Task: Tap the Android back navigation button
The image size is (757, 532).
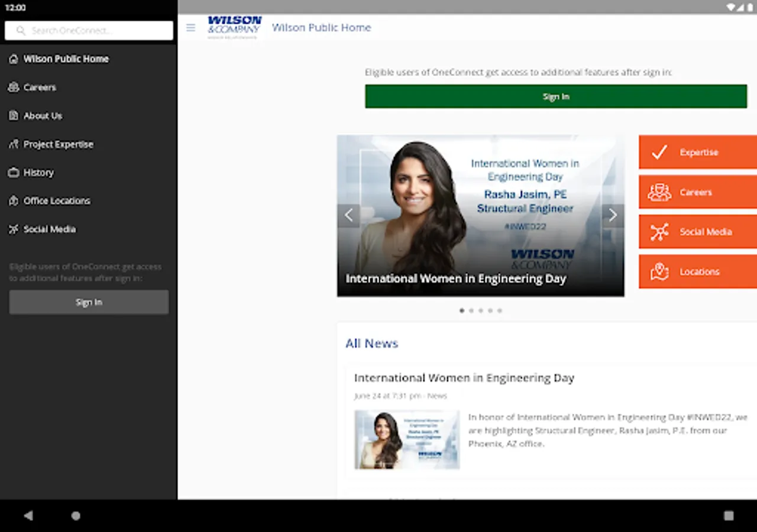Action: [28, 515]
